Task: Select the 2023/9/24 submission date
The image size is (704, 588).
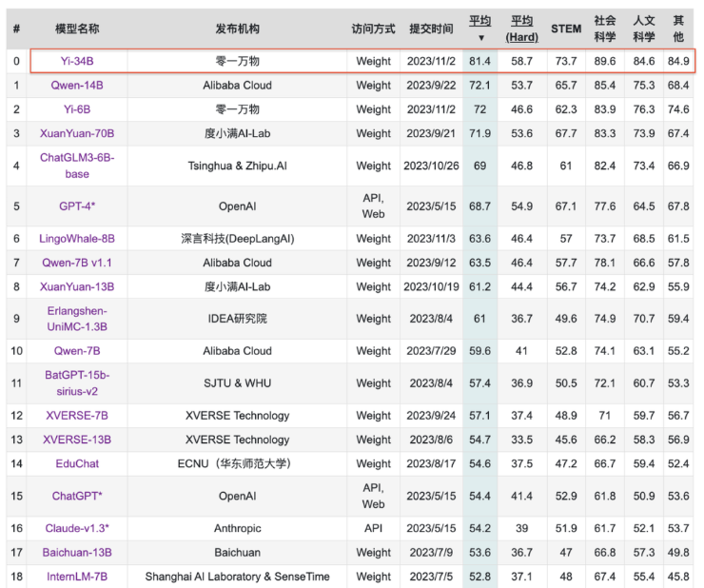Action: pyautogui.click(x=431, y=416)
